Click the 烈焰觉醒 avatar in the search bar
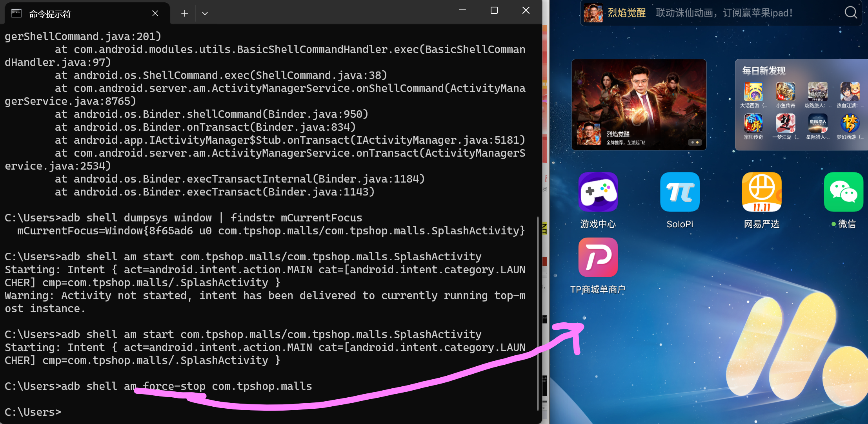868x424 pixels. point(593,13)
